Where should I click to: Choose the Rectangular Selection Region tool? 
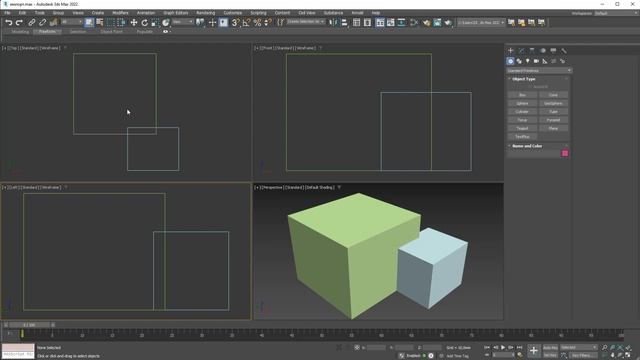tap(111, 22)
